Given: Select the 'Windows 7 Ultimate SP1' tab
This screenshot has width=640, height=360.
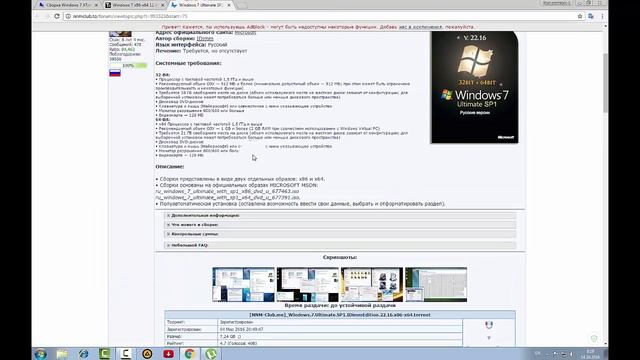Looking at the screenshot, I should click(x=200, y=5).
